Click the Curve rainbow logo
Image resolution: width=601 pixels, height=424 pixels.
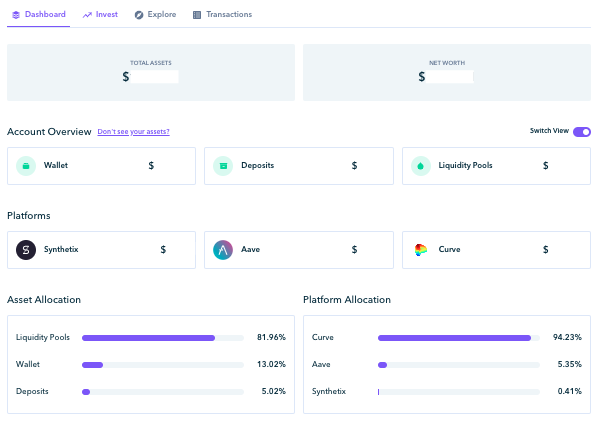pyautogui.click(x=420, y=250)
